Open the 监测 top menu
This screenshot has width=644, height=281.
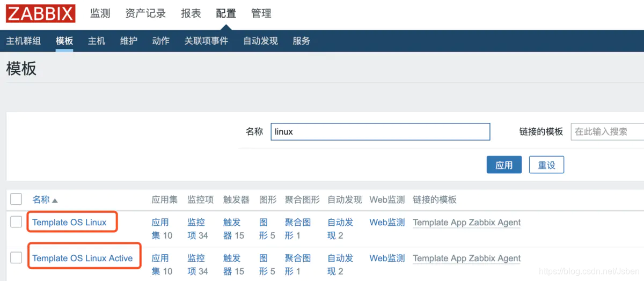click(x=100, y=13)
